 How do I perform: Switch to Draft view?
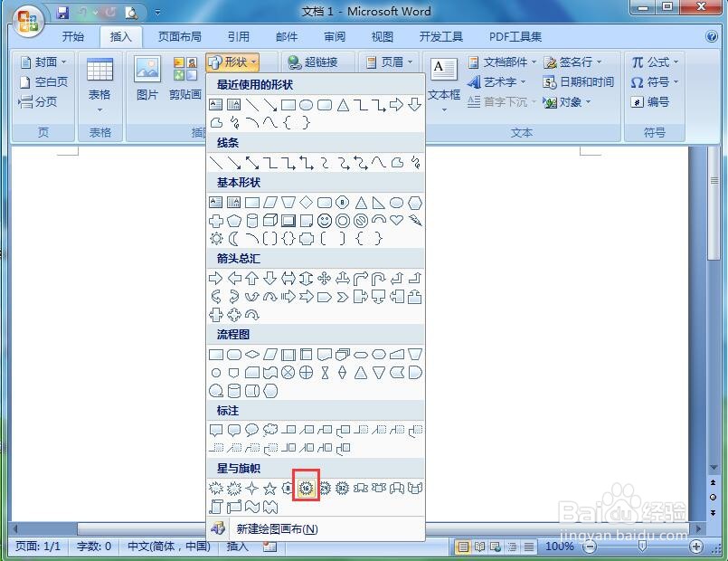(528, 547)
